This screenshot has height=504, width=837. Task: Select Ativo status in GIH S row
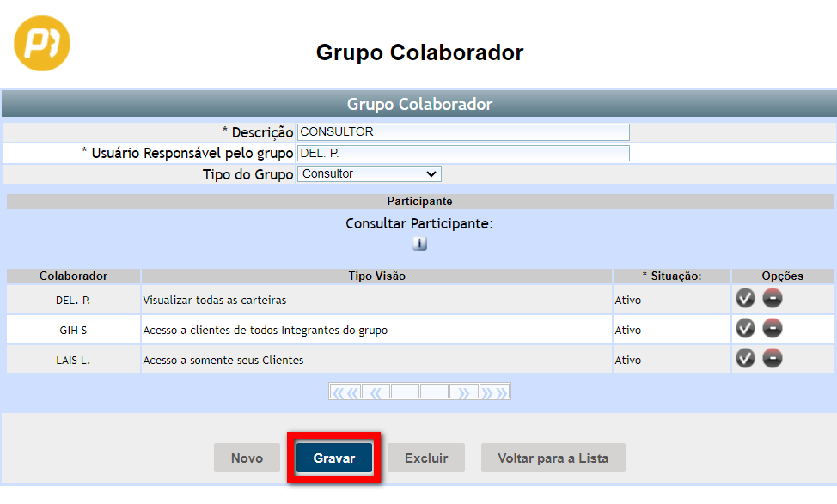672,331
